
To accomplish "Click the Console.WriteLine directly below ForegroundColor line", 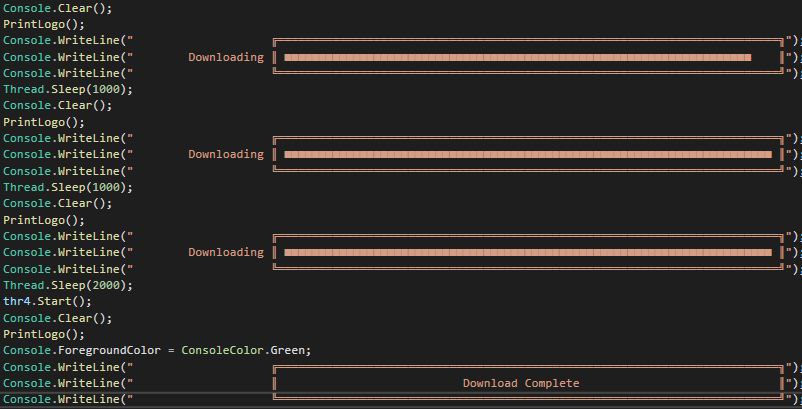I will [x=61, y=367].
